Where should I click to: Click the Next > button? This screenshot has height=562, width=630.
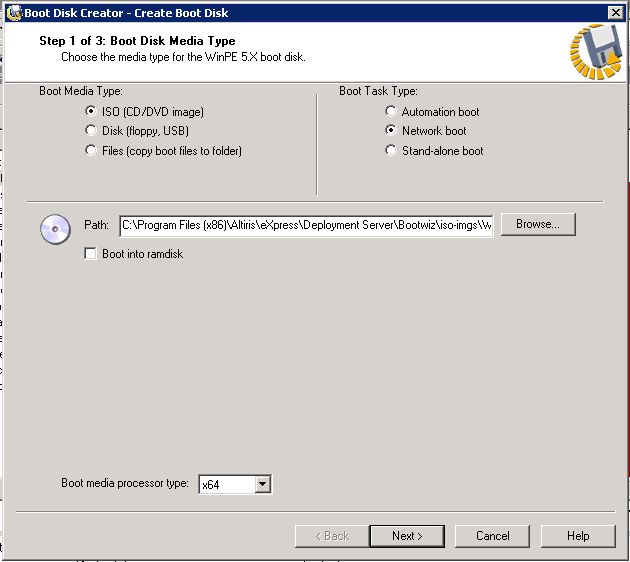pyautogui.click(x=407, y=536)
